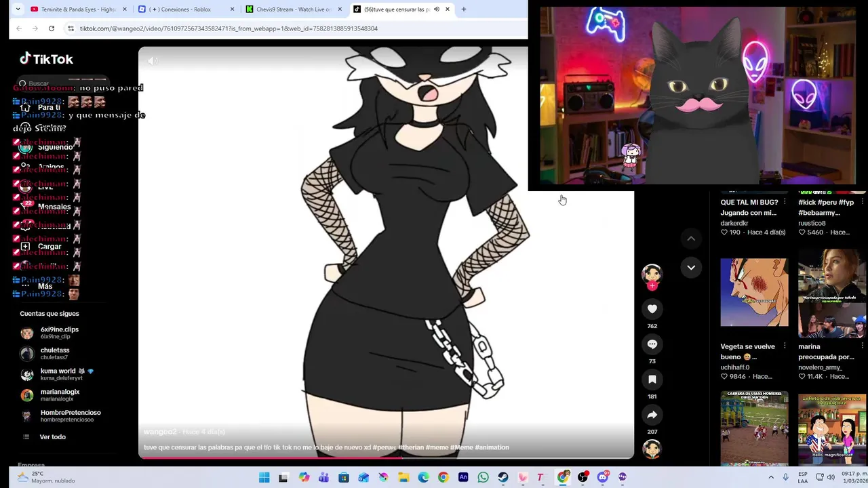Open the tab search dropdown arrow

(x=18, y=9)
